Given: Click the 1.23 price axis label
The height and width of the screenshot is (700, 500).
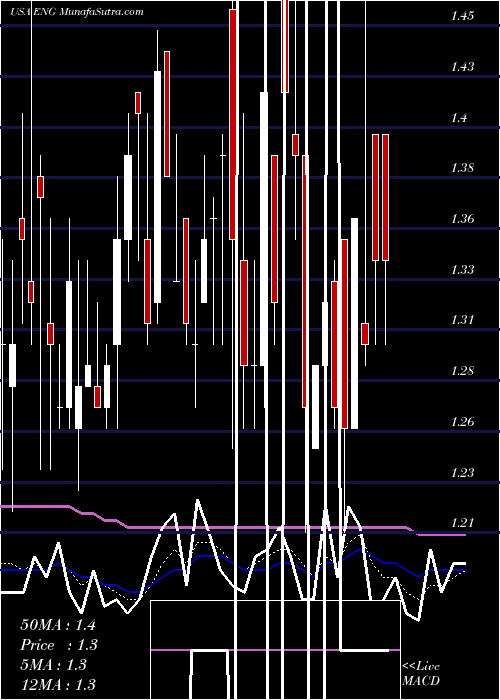Looking at the screenshot, I should pyautogui.click(x=462, y=472).
